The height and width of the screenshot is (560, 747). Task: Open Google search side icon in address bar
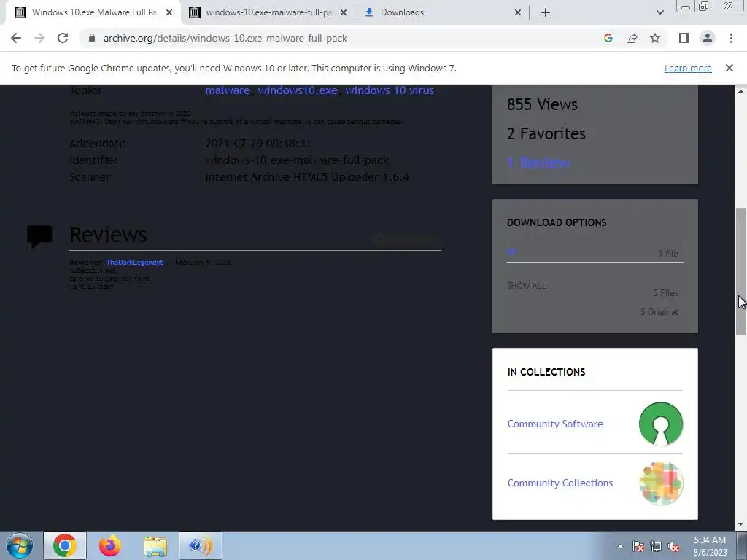(x=608, y=38)
